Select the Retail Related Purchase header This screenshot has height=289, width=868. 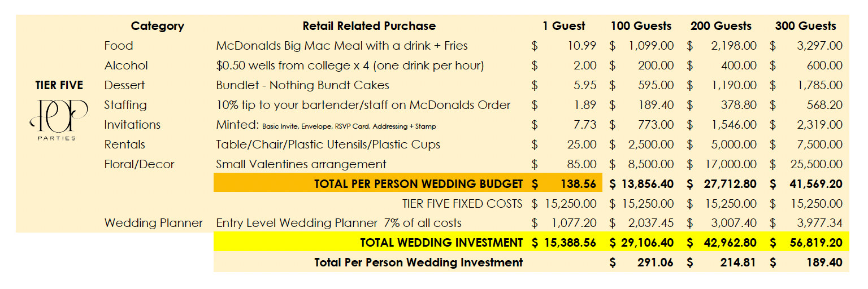coord(369,26)
